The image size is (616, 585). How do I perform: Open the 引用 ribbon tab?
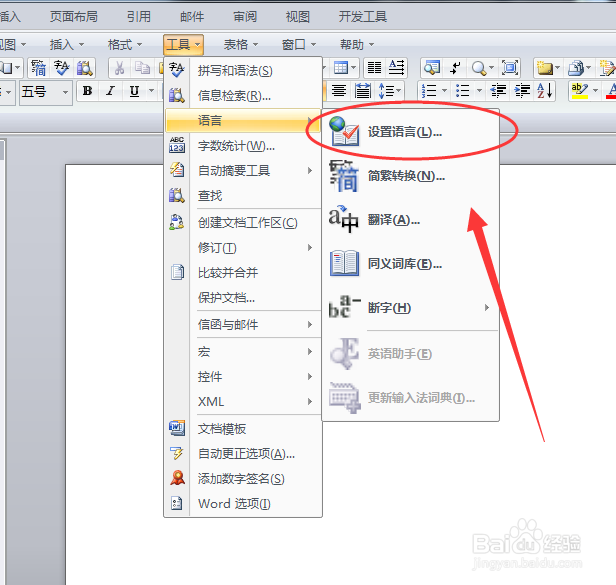[x=139, y=17]
